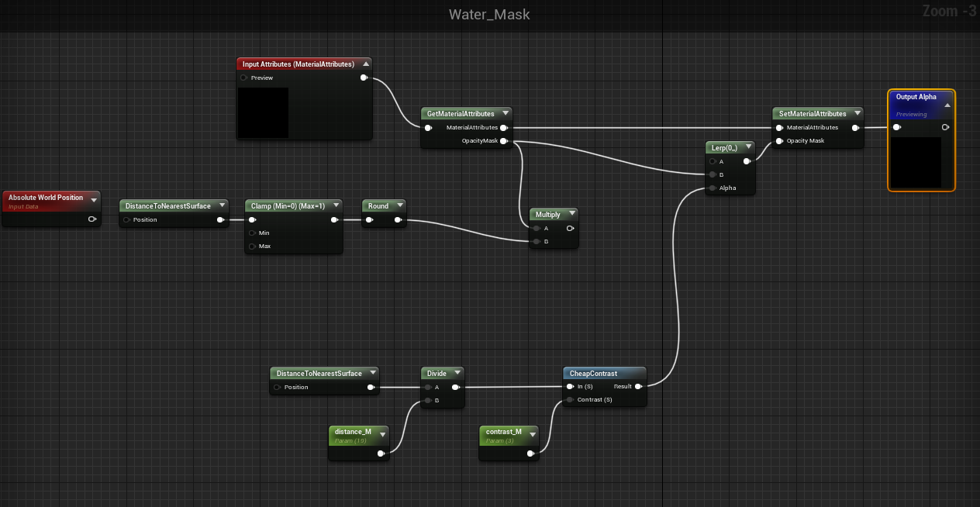Click the Clamp node Max input pin
This screenshot has width=980, height=507.
(x=252, y=246)
